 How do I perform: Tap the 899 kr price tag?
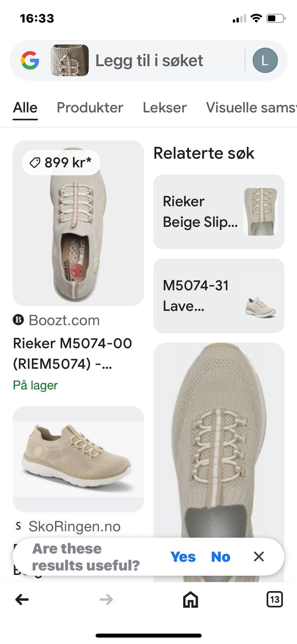61,163
